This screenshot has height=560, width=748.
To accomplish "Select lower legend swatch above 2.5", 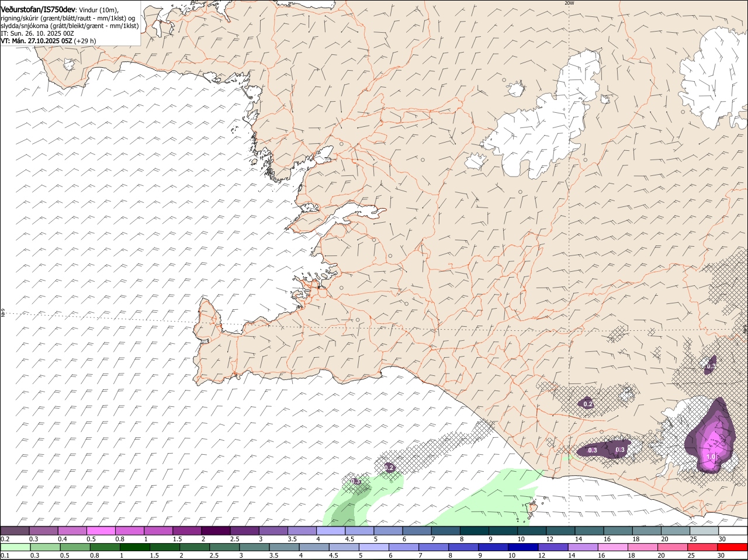I will (x=224, y=547).
